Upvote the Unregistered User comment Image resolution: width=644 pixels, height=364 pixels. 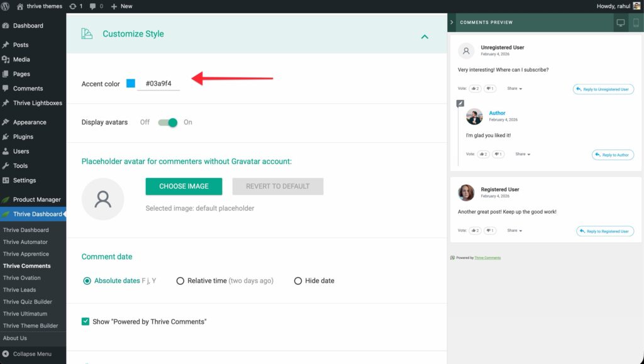click(x=475, y=89)
